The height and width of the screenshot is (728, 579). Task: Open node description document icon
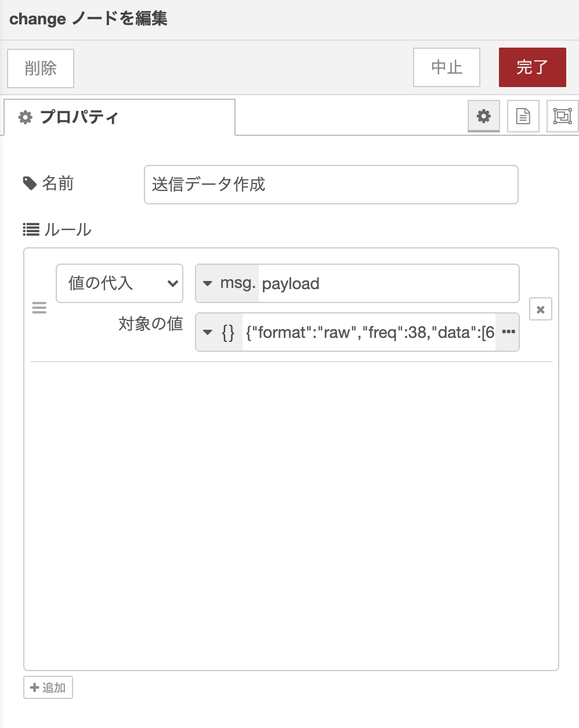(523, 116)
